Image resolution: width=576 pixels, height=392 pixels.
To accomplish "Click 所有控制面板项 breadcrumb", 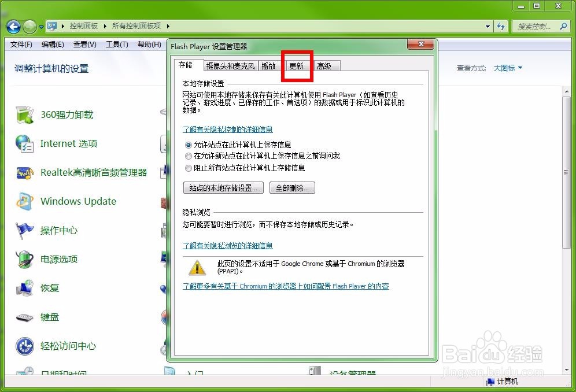I will [136, 26].
